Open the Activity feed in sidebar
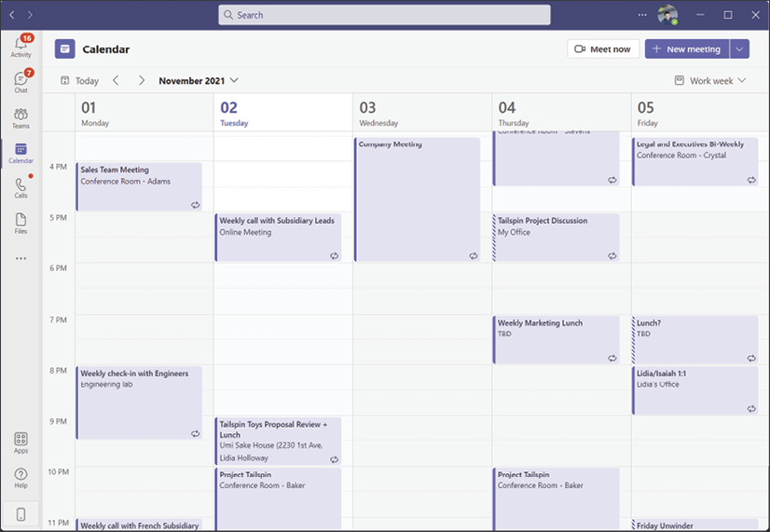This screenshot has width=770, height=532. point(21,47)
